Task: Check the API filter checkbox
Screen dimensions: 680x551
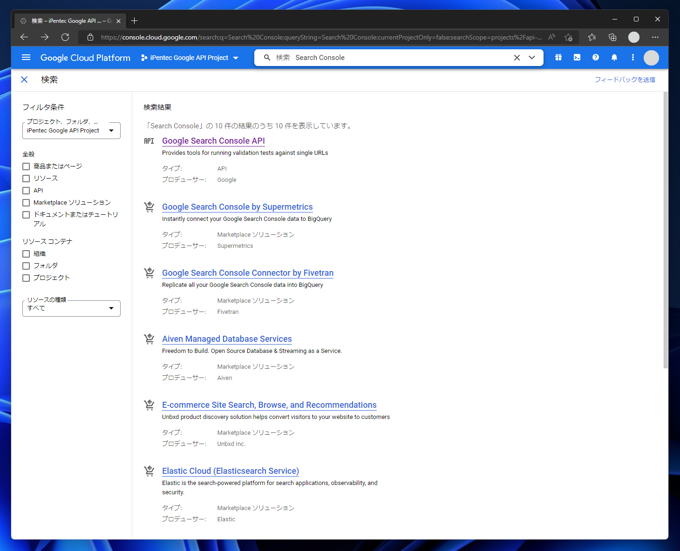Action: tap(26, 191)
